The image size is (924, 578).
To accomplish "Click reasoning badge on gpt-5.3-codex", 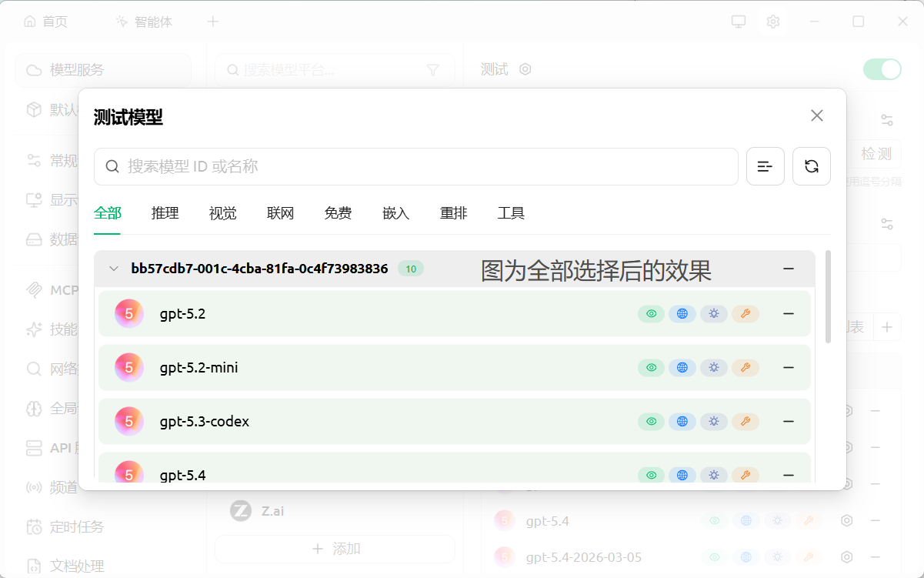I will (x=714, y=421).
